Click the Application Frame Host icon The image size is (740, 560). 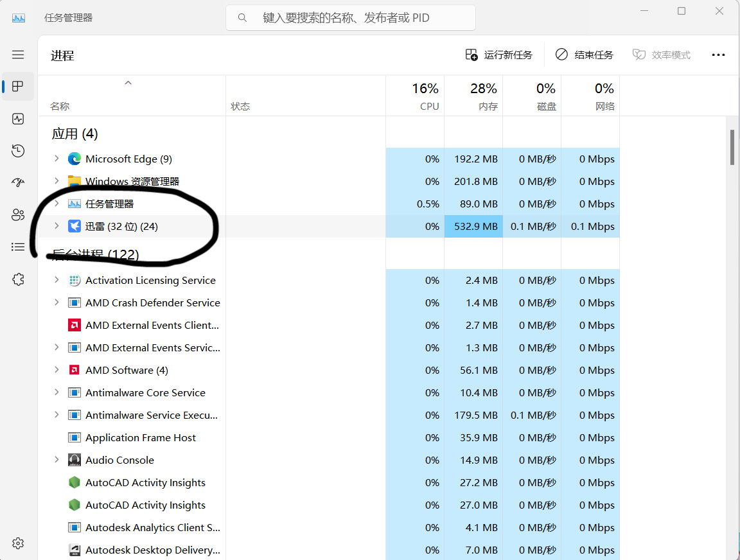pos(74,437)
